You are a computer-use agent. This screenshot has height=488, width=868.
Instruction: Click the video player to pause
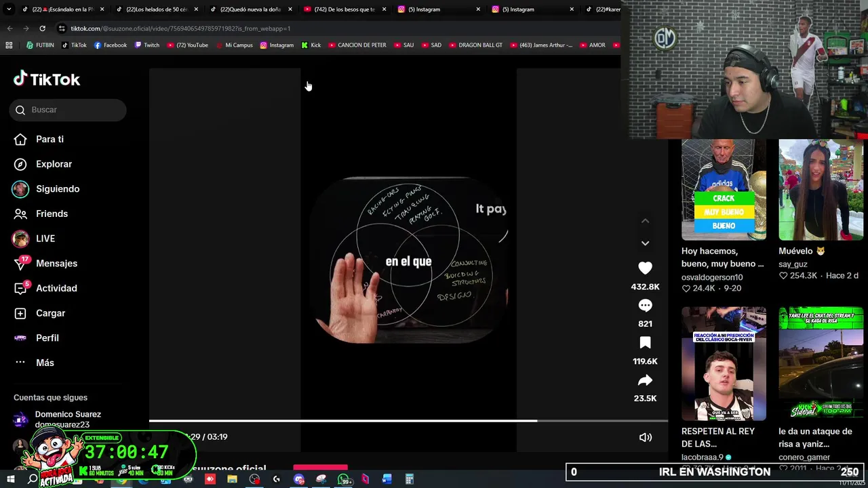(408, 260)
